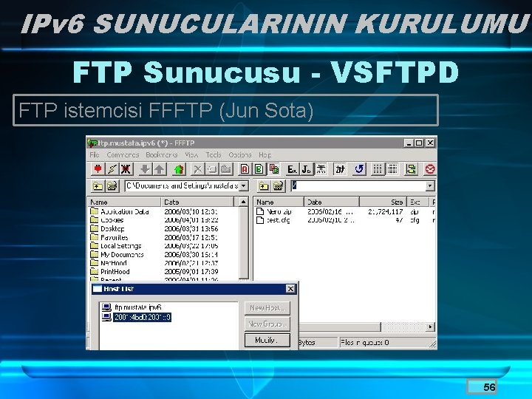Open the File menu
The width and height of the screenshot is (532, 399).
coord(95,154)
